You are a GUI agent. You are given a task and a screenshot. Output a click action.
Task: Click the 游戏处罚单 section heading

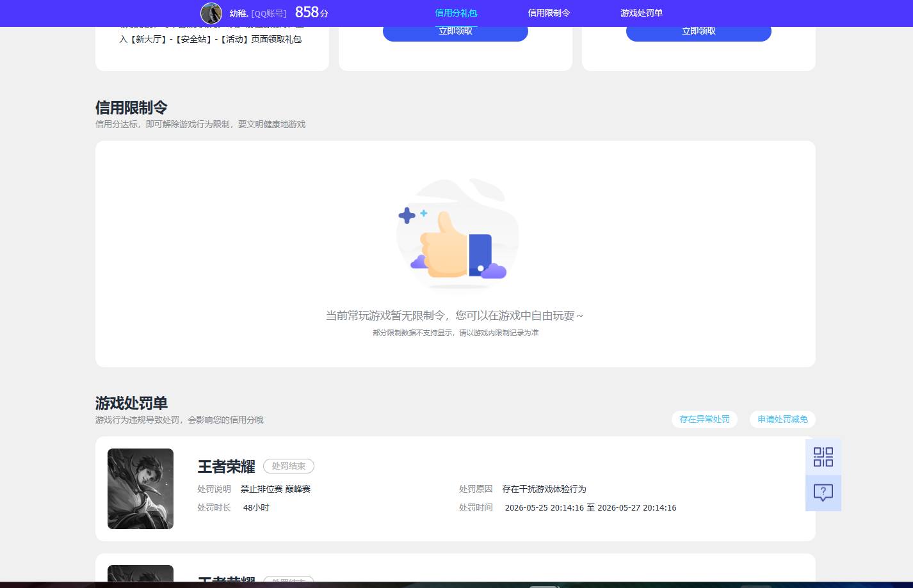[x=131, y=403]
